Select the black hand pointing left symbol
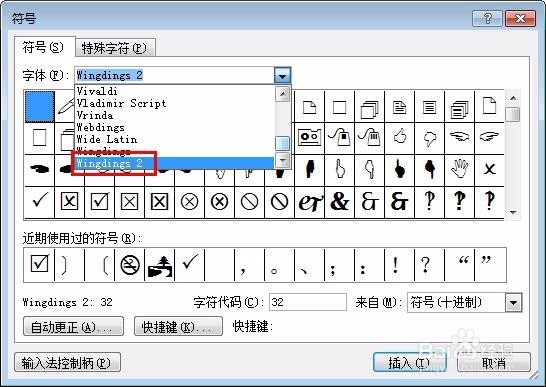 [x=39, y=170]
